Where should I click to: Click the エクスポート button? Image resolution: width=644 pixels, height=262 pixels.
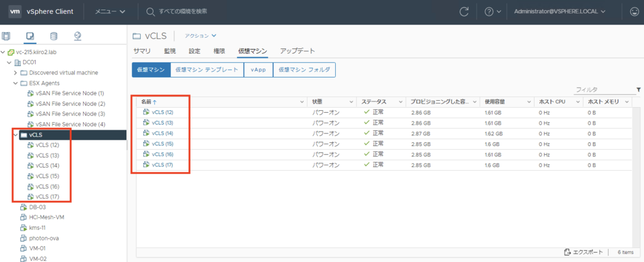pyautogui.click(x=584, y=252)
